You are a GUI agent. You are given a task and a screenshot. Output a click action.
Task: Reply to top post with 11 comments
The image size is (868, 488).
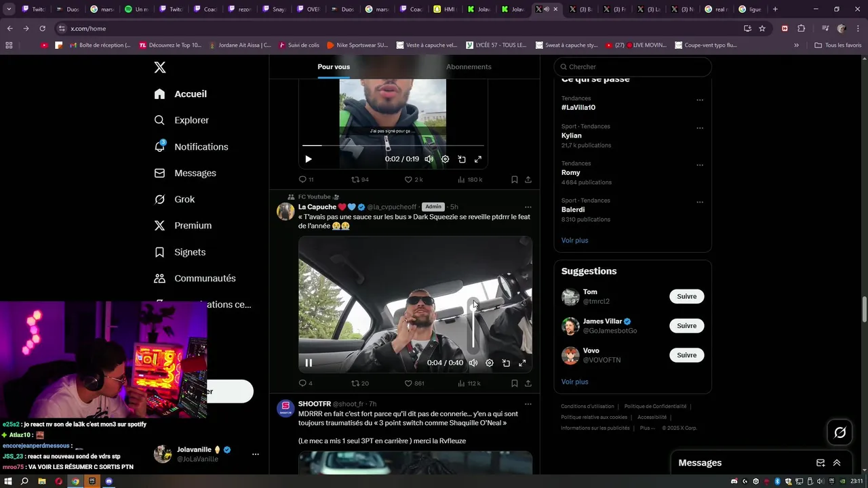click(306, 180)
